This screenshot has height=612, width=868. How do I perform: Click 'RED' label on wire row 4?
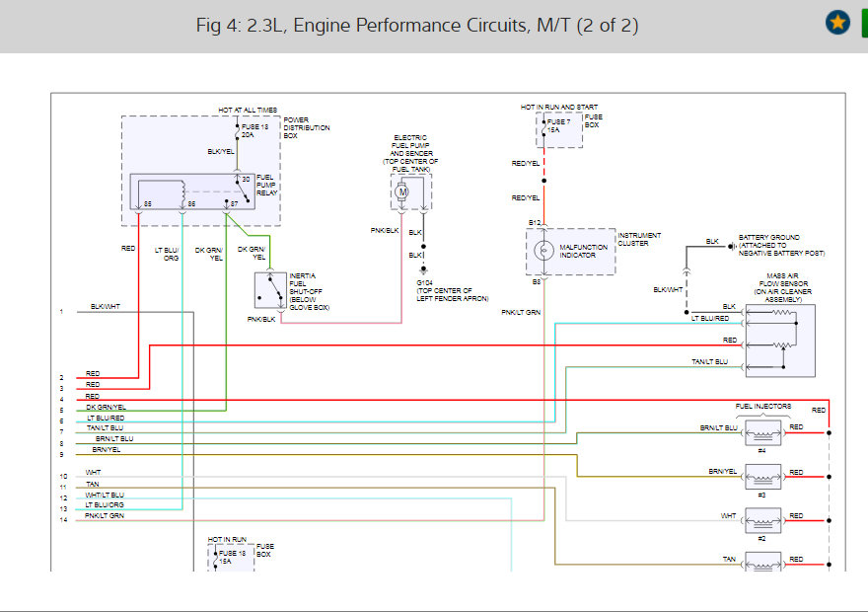(93, 397)
